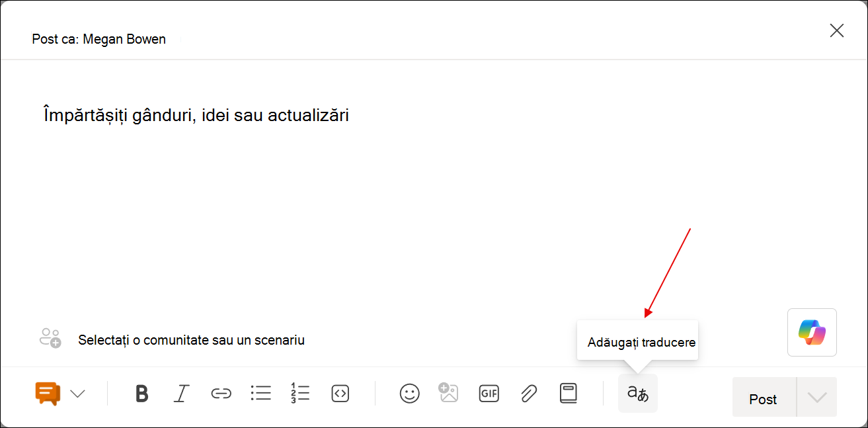Screen dimensions: 868x428
Task: Click 'Post ca: Megan Bowen' label
Action: pyautogui.click(x=99, y=39)
